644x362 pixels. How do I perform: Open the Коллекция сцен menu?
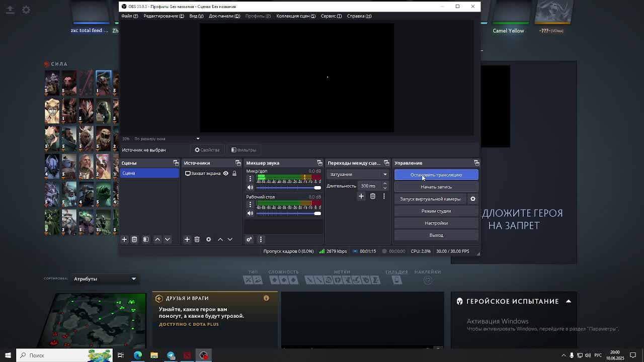(296, 16)
